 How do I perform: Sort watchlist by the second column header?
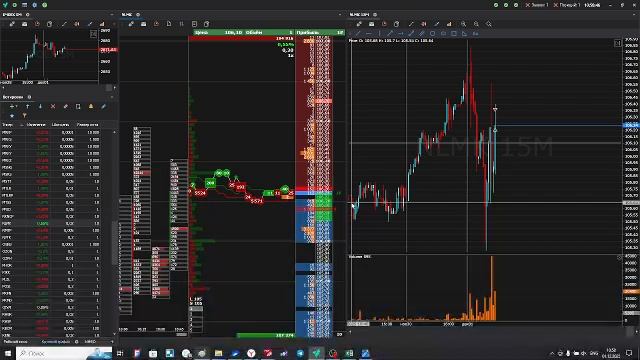point(36,124)
